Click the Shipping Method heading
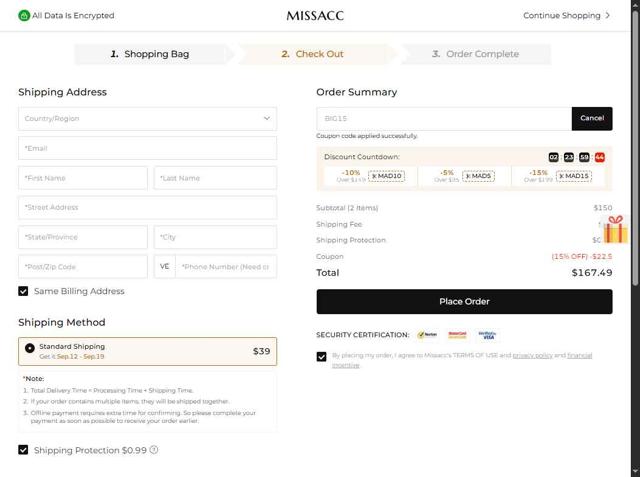 coord(62,322)
